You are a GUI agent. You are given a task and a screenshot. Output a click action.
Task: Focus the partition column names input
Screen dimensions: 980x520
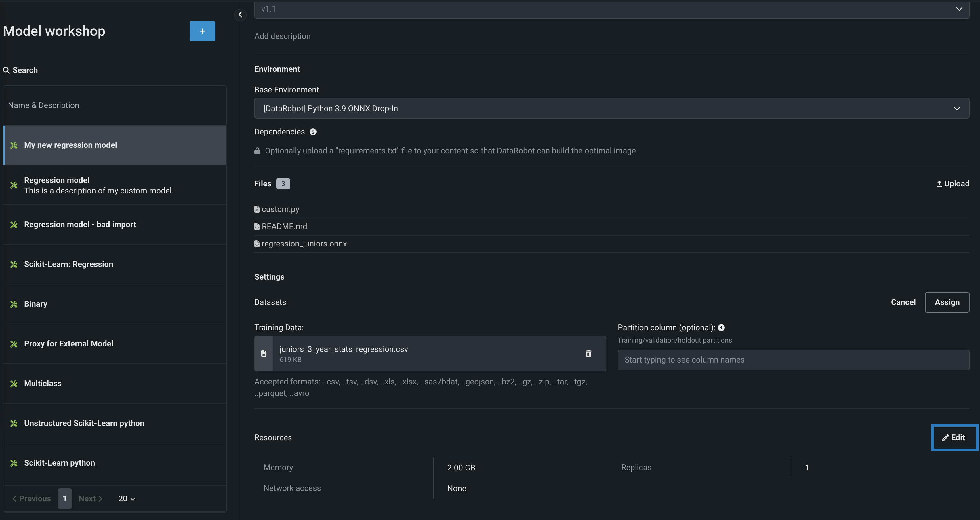coord(793,360)
